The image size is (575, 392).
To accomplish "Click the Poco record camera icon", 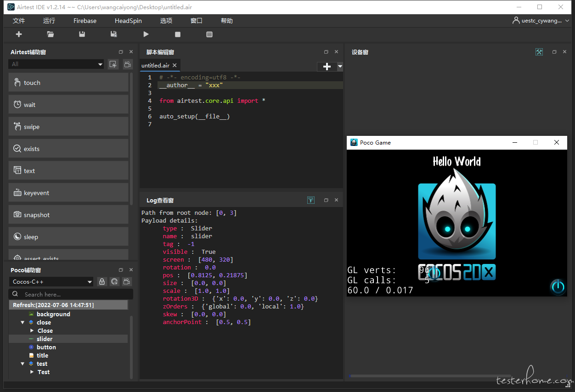I will (127, 282).
